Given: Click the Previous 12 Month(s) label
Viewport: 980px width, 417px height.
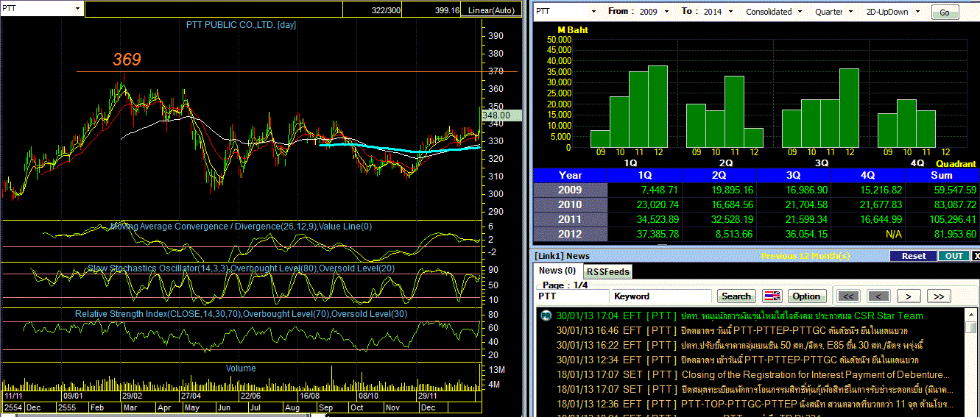Looking at the screenshot, I should 805,256.
